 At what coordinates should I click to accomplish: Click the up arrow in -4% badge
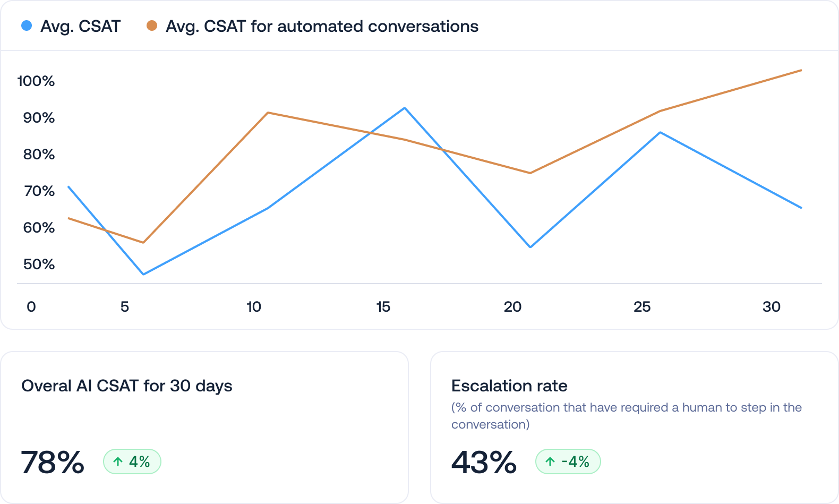(x=550, y=462)
